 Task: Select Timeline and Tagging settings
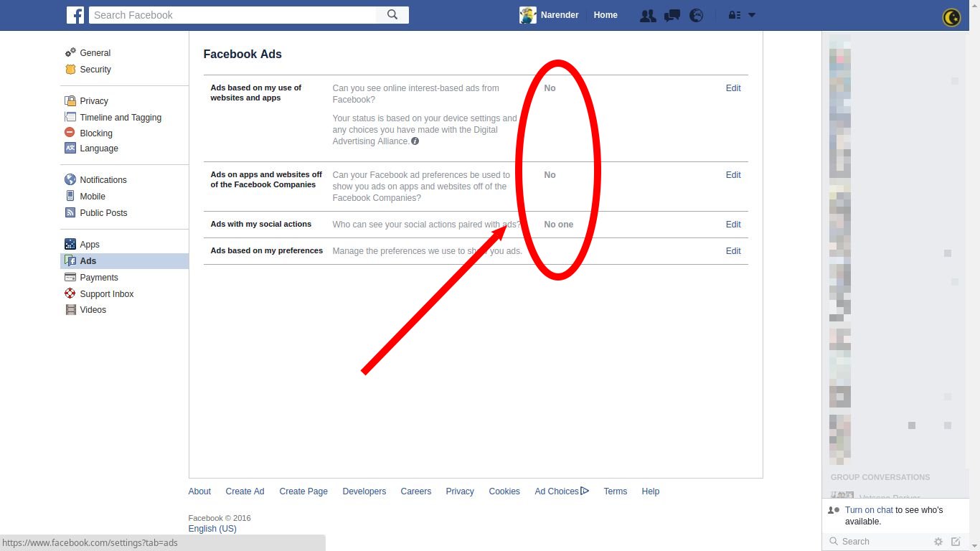pyautogui.click(x=121, y=118)
